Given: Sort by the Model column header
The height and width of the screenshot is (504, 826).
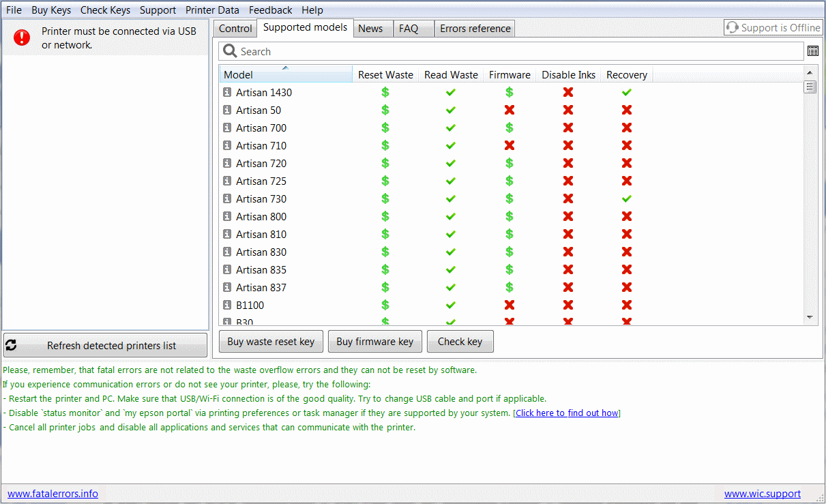Looking at the screenshot, I should click(286, 75).
